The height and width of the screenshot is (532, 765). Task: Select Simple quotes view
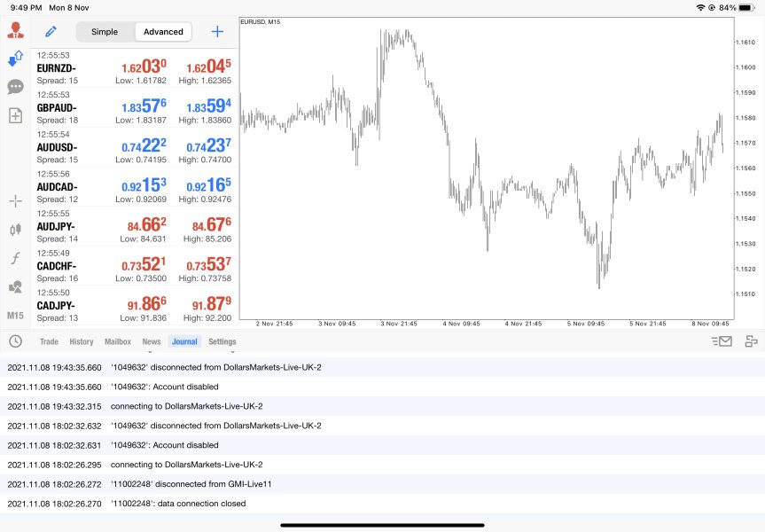[105, 32]
